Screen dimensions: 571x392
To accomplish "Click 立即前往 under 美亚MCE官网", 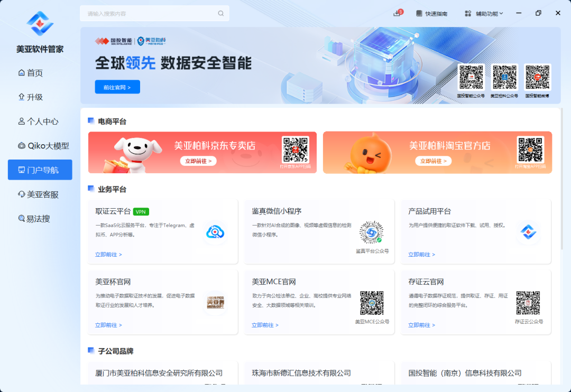I will [x=265, y=325].
